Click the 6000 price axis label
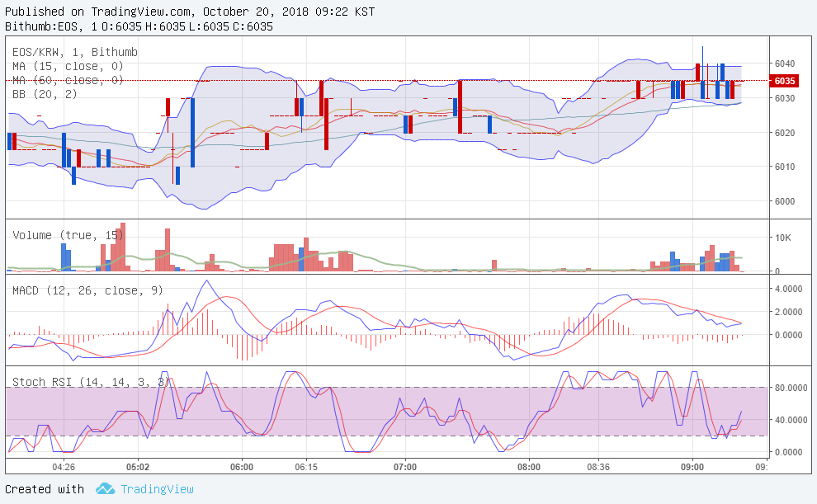Image resolution: width=817 pixels, height=504 pixels. pos(785,201)
